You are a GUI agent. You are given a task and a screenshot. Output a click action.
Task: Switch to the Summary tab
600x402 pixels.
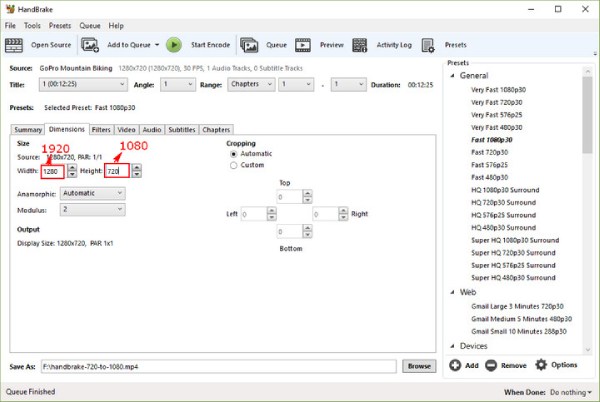tap(28, 130)
